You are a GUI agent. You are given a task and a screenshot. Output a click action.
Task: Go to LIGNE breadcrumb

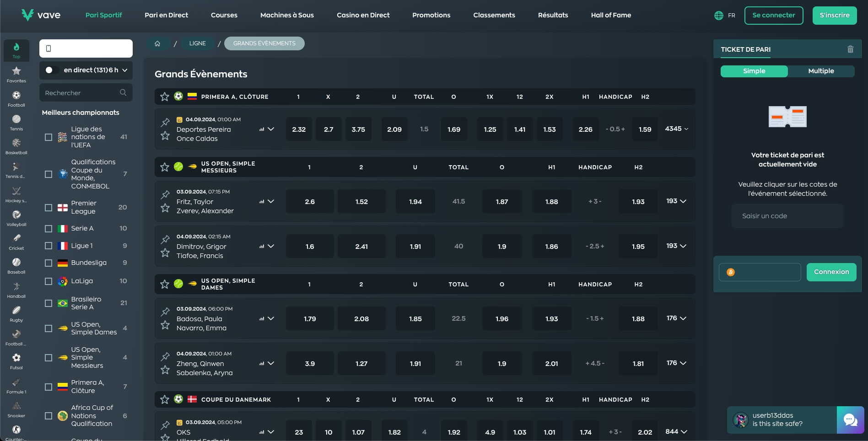198,43
